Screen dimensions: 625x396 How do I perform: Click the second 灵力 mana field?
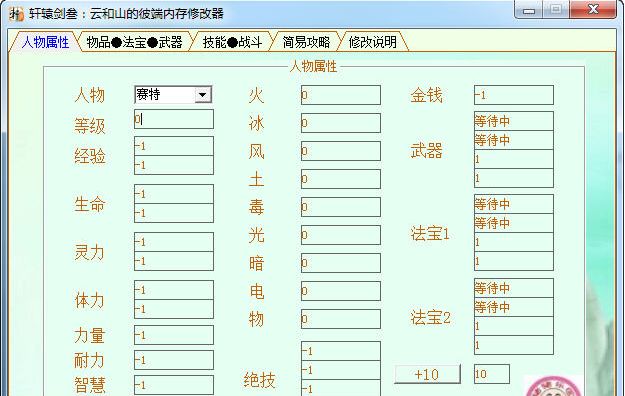tap(174, 261)
